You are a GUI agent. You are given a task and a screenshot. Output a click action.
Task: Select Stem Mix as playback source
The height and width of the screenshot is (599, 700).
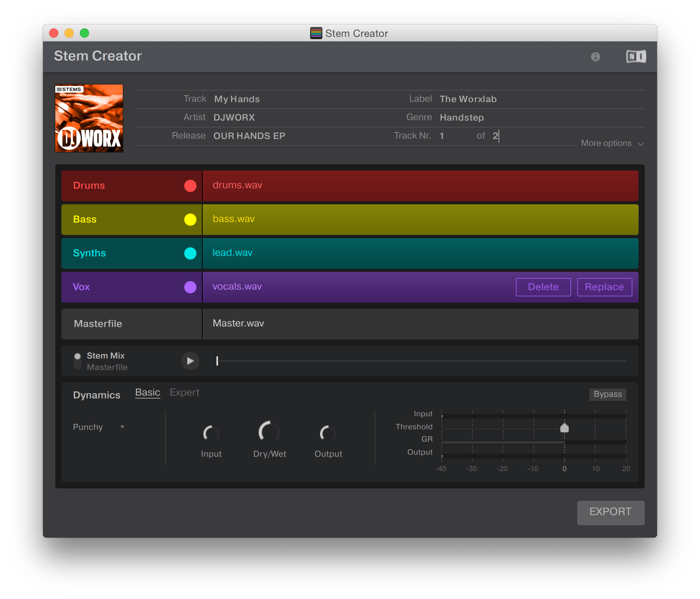click(105, 355)
